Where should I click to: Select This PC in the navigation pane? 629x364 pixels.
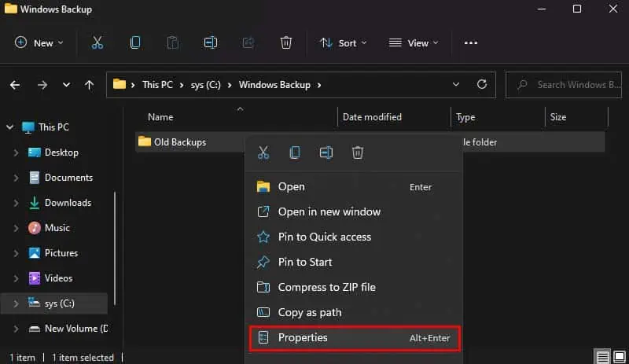pyautogui.click(x=53, y=127)
